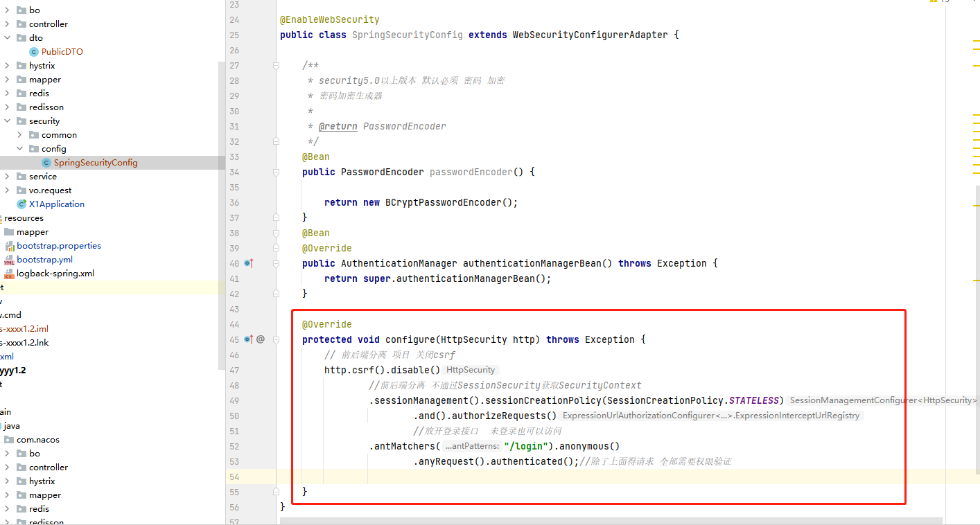Select the hystrix package under com.nacos
This screenshot has height=525, width=980.
pyautogui.click(x=42, y=481)
